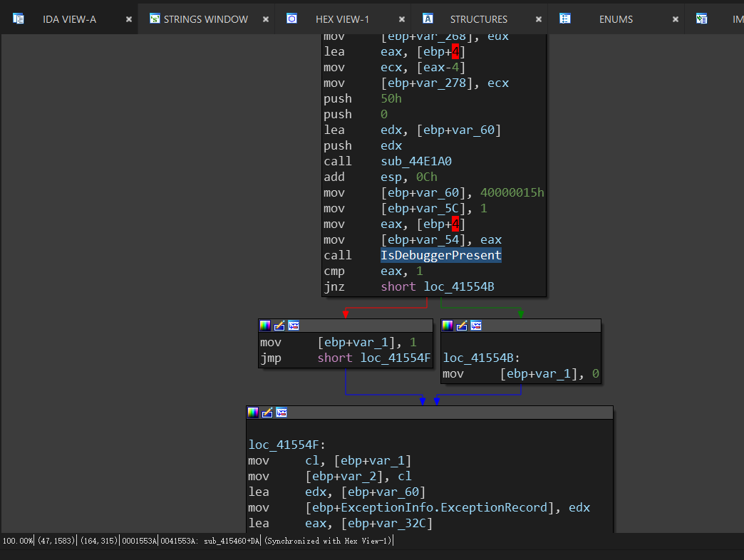Close the Enums tab
This screenshot has width=744, height=560.
675,19
